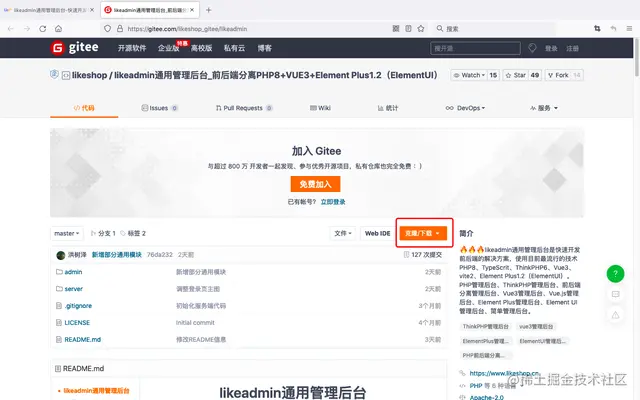Screen dimensions: 640x400
Task: Click the screenshot crop icon in the browser toolbar
Action: click(x=597, y=29)
